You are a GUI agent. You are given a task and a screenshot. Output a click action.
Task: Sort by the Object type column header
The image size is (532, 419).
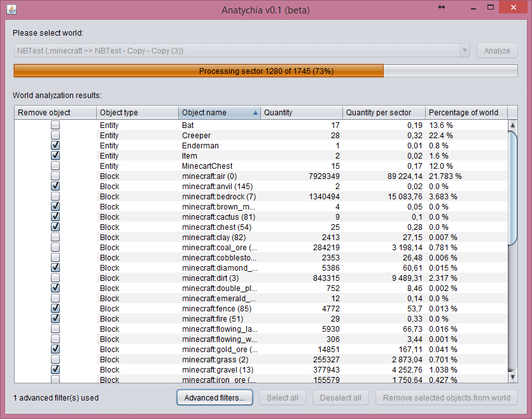click(x=137, y=113)
